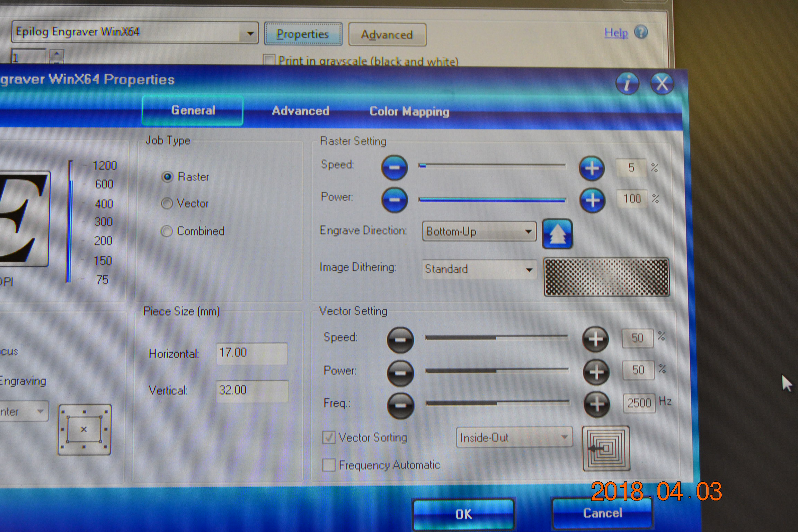Click the Engrave Direction up-arrow icon
This screenshot has width=798, height=532.
click(557, 234)
